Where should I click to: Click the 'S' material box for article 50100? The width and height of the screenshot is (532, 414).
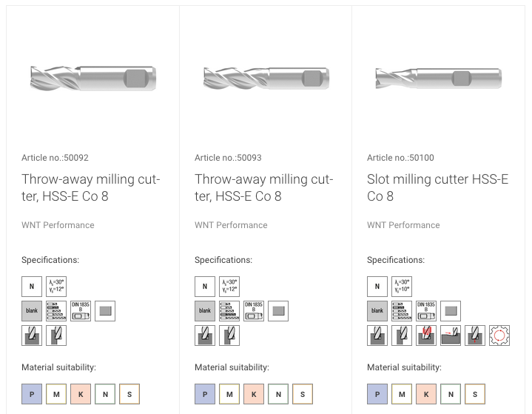click(x=475, y=394)
